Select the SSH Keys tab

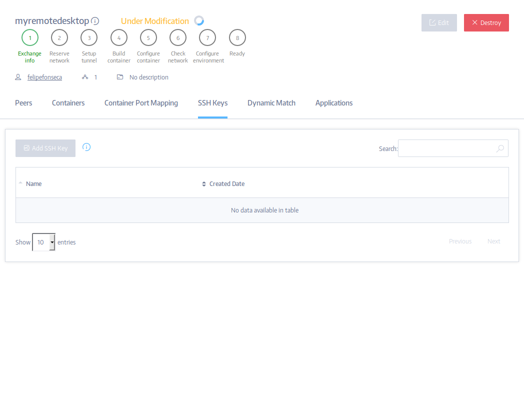pos(212,103)
